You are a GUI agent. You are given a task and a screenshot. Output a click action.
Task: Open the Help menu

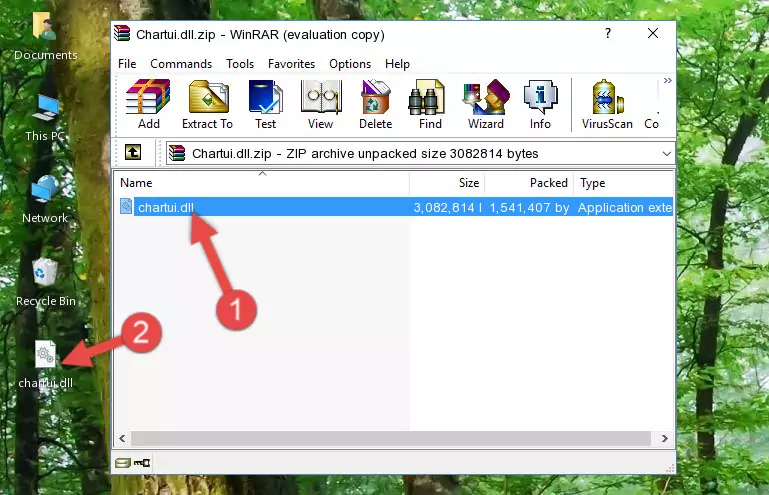397,64
